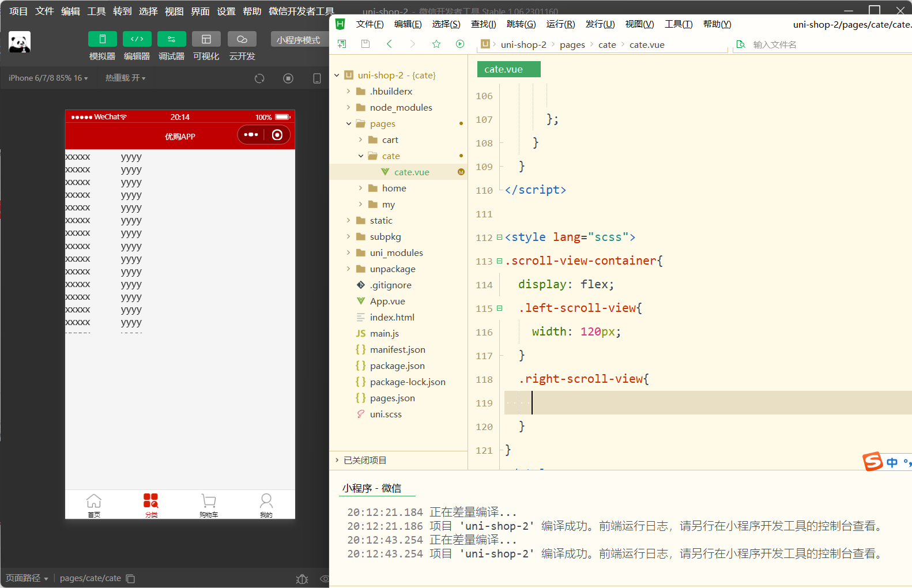Click the bookmark star icon
The image size is (912, 588).
[x=436, y=44]
